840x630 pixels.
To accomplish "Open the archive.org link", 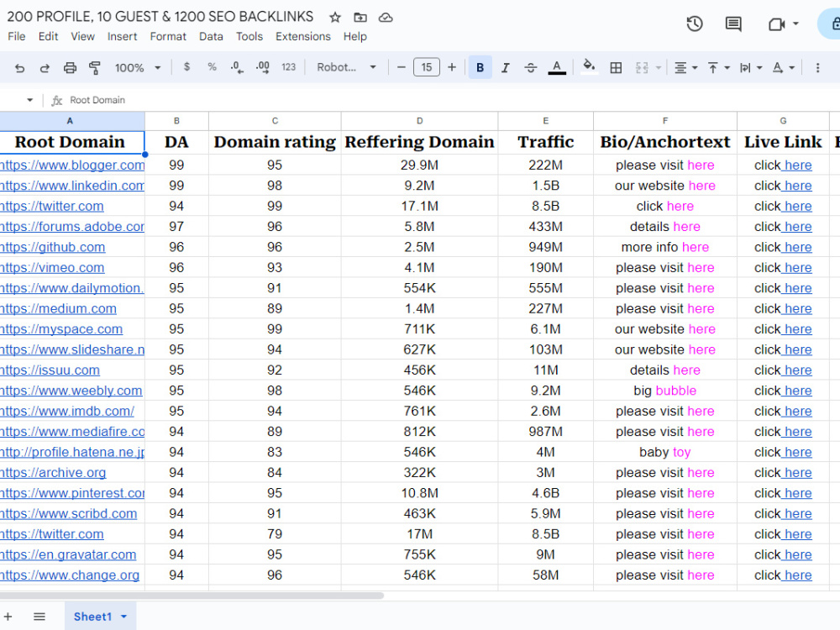I will pyautogui.click(x=53, y=472).
